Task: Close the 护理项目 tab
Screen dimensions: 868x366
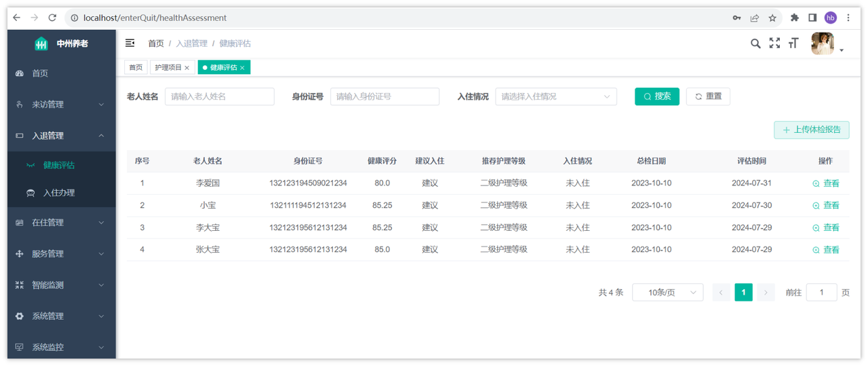Action: tap(187, 68)
